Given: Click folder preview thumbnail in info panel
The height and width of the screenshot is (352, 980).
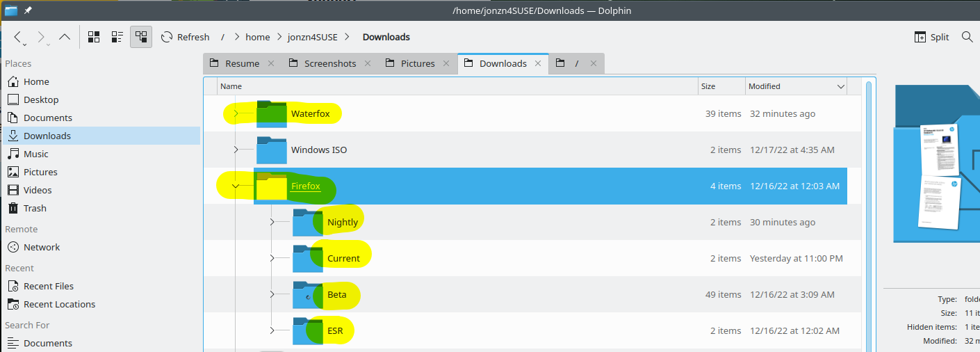Looking at the screenshot, I should [936, 163].
